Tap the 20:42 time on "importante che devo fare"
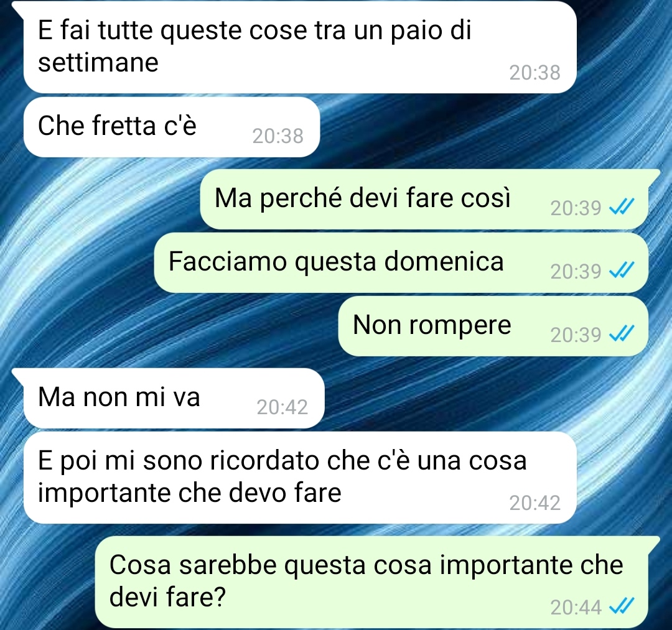The image size is (672, 630). click(x=535, y=503)
